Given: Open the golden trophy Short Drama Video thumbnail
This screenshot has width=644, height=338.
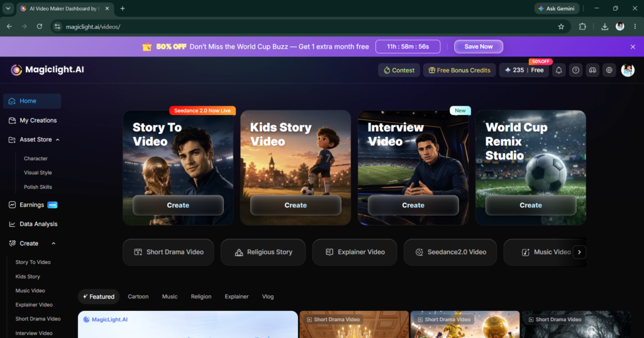Looking at the screenshot, I should [465, 324].
